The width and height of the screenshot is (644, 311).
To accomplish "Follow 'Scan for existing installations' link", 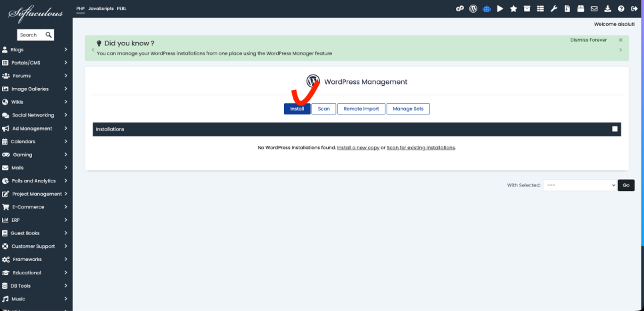I will tap(421, 148).
